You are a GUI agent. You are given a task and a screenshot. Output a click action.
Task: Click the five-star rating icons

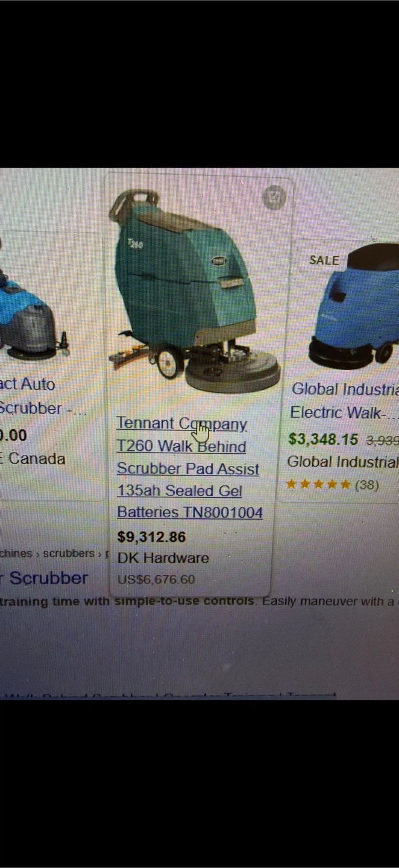tap(319, 484)
